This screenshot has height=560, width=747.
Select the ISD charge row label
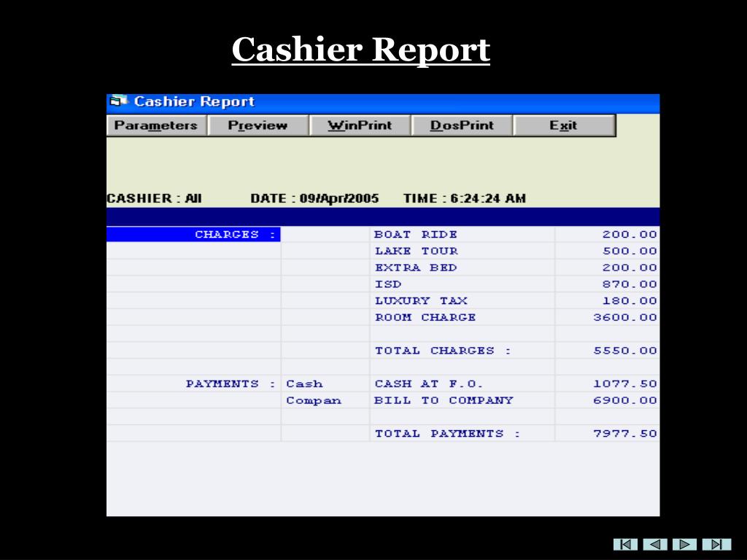pos(388,284)
